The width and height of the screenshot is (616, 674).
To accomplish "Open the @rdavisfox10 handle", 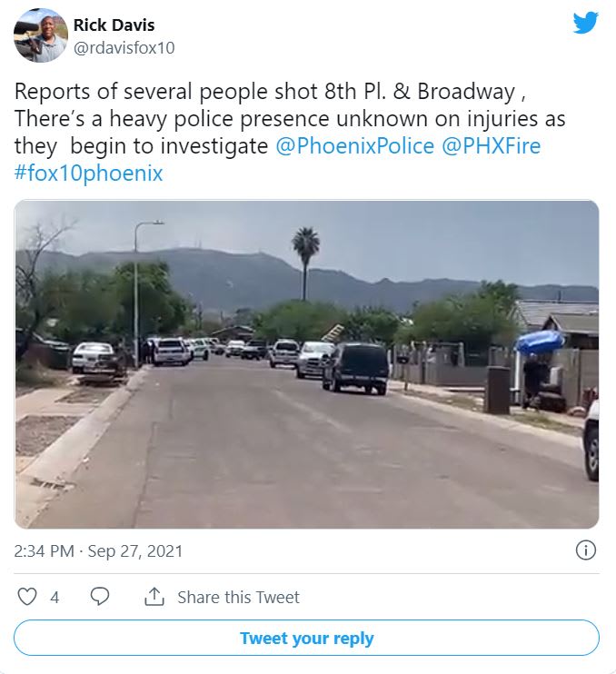I will coord(124,48).
